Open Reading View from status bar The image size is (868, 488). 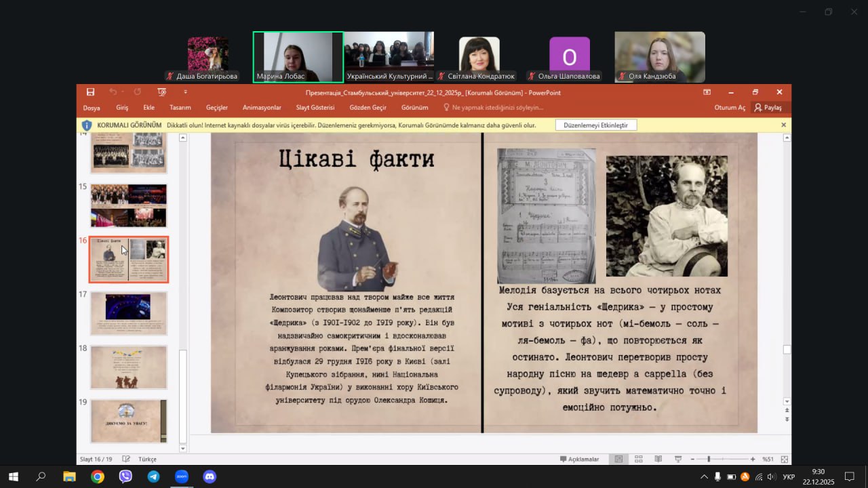[x=658, y=459]
